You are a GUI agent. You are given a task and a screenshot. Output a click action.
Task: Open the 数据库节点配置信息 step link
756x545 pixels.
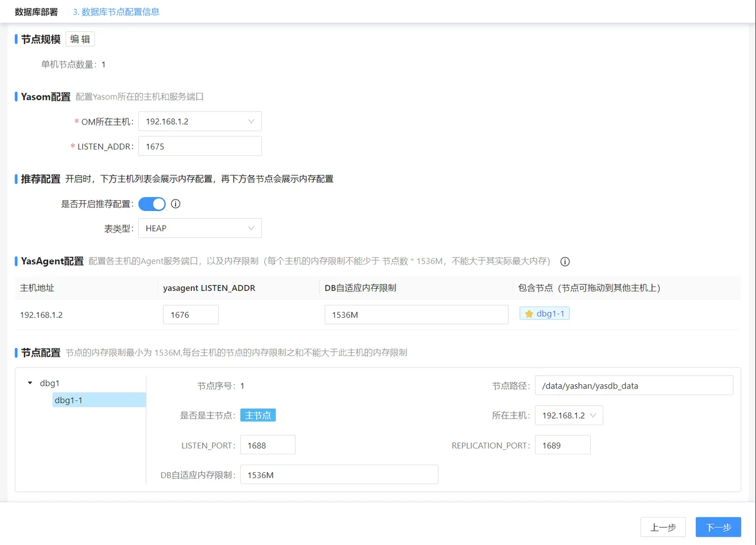click(115, 11)
